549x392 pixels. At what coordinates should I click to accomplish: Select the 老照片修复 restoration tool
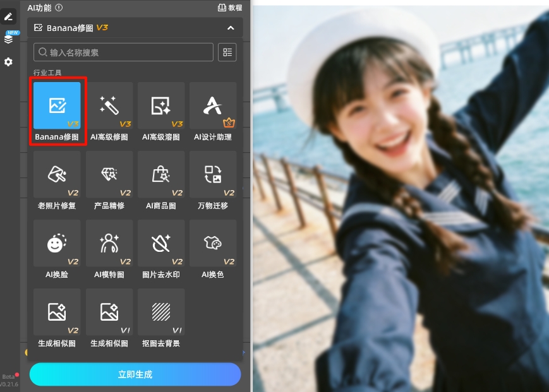tap(57, 174)
